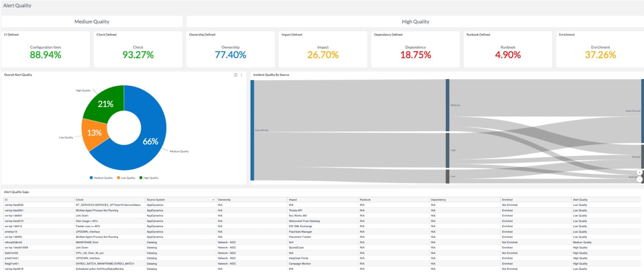
Task: Toggle High Quality legend entry
Action: point(149,178)
